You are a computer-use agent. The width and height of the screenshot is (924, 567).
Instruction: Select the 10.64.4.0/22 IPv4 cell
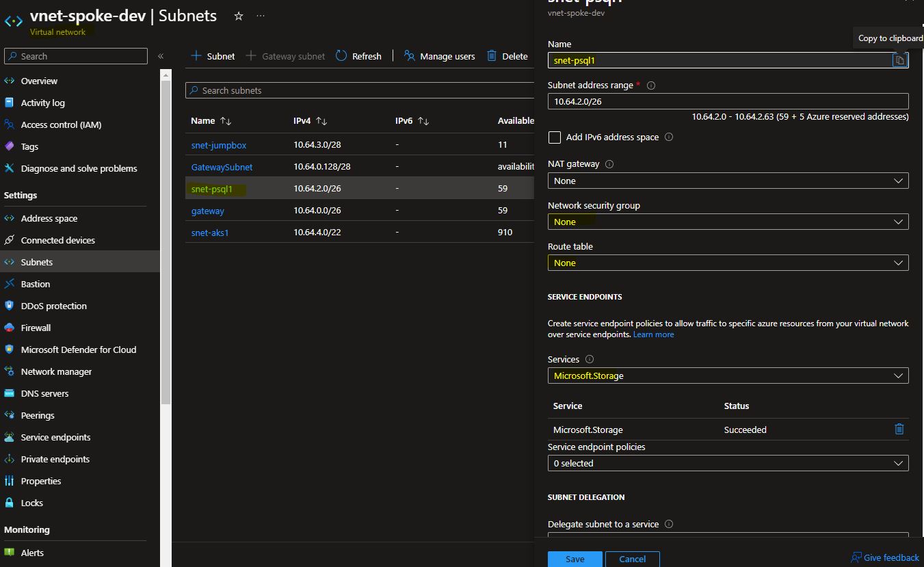pyautogui.click(x=317, y=233)
